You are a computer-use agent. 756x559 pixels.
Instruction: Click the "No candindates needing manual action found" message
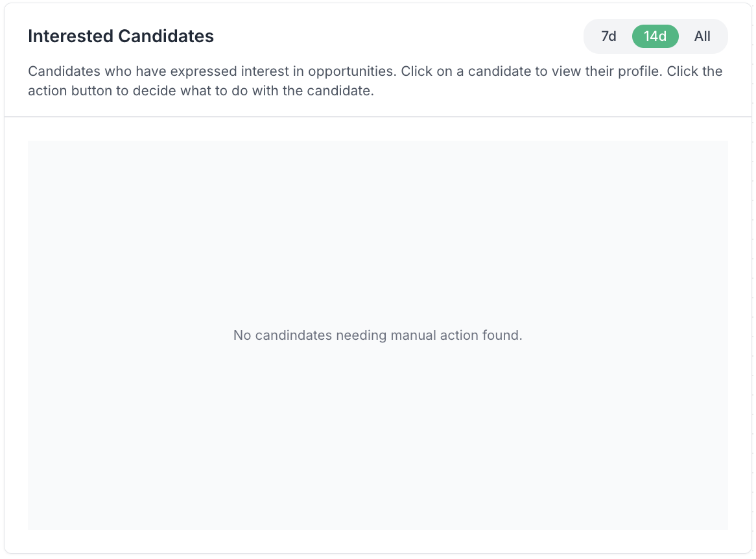(377, 335)
